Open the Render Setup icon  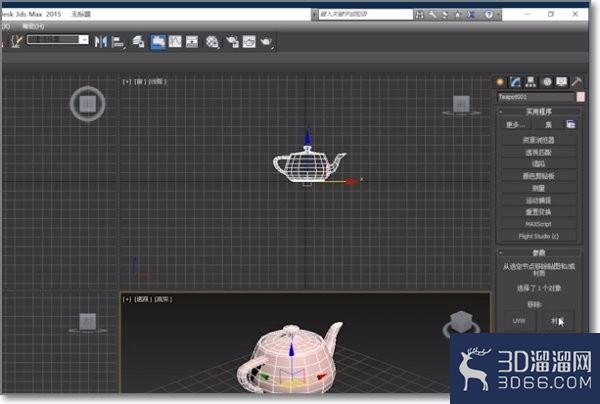(232, 41)
